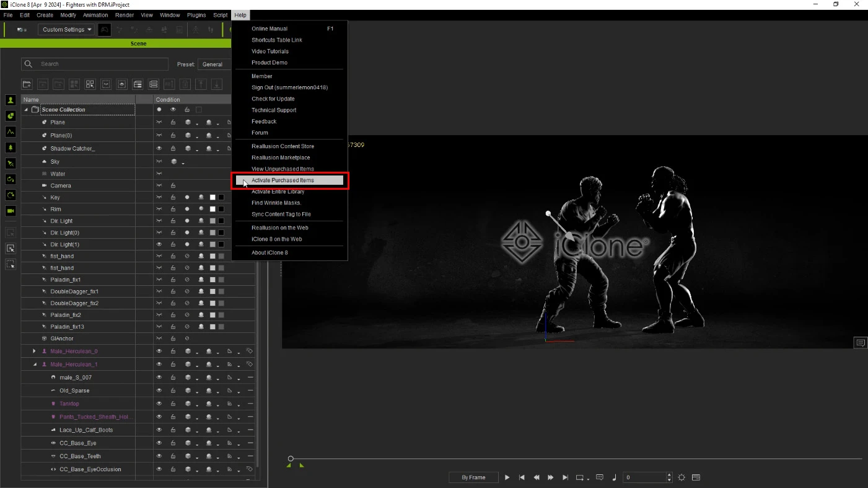Click the comment panel icon at viewport corner
The width and height of the screenshot is (868, 488).
[860, 343]
